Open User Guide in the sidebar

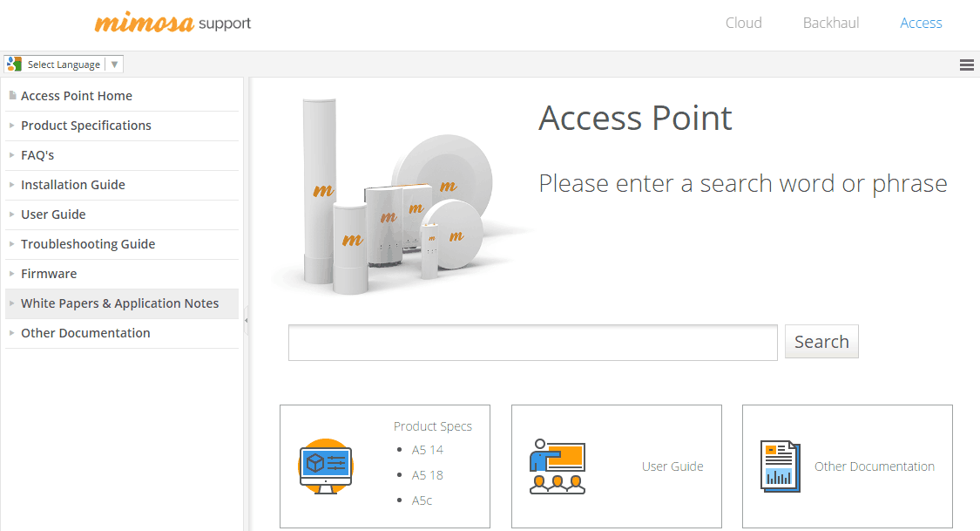53,214
